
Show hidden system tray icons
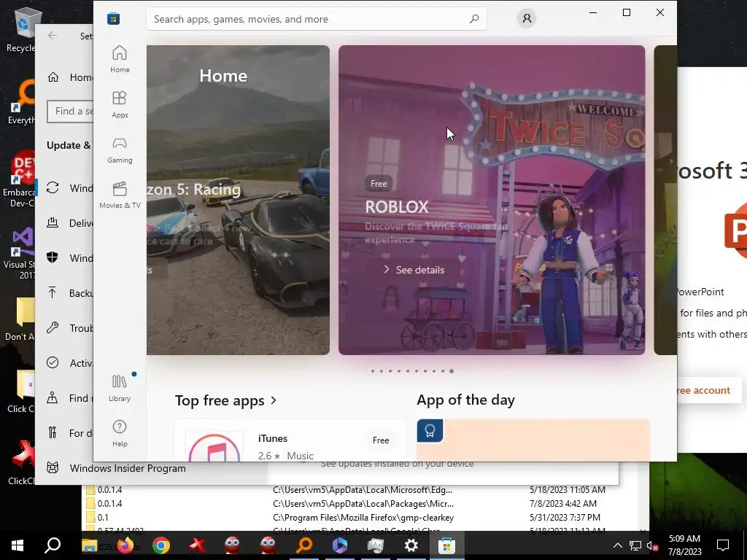pyautogui.click(x=617, y=545)
